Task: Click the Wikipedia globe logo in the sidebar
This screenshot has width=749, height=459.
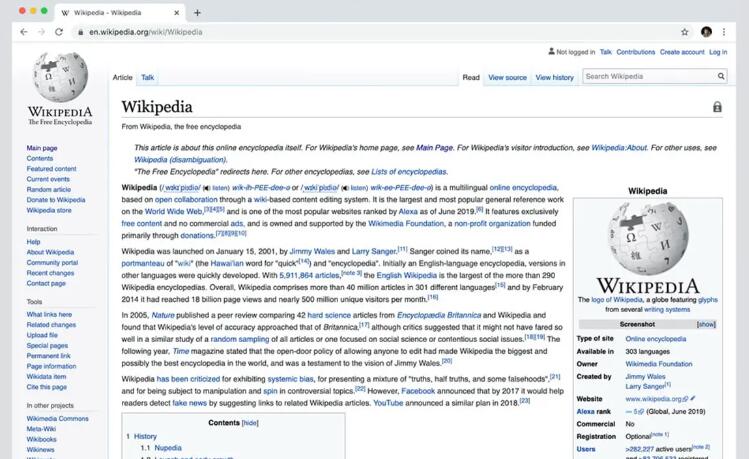Action: tap(60, 78)
